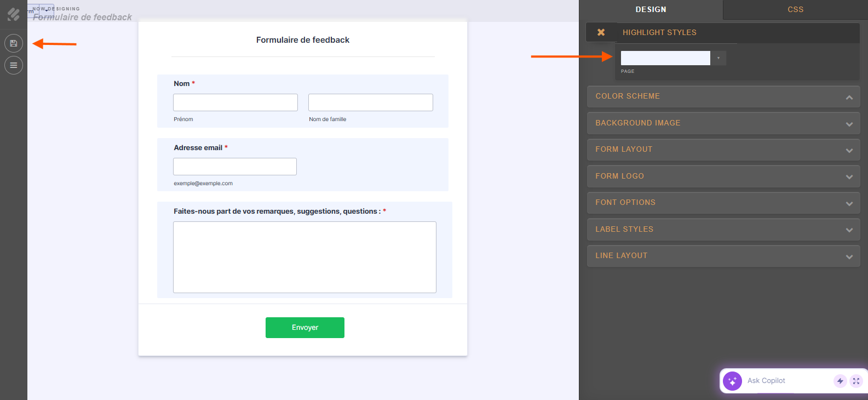The width and height of the screenshot is (868, 400).
Task: Open the hamburger menu in left sidebar
Action: point(14,65)
